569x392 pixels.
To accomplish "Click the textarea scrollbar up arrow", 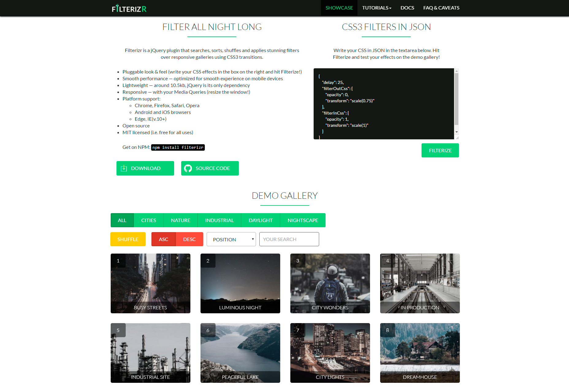I will click(x=456, y=71).
